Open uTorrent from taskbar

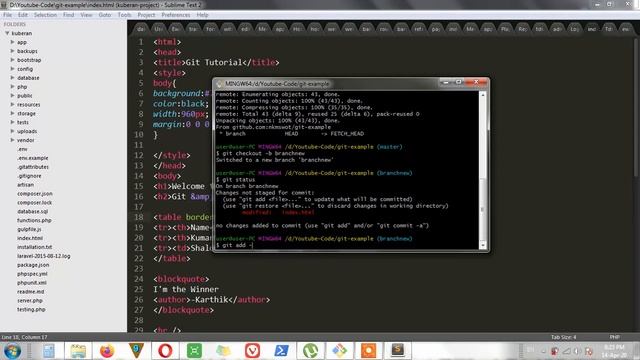[310, 351]
